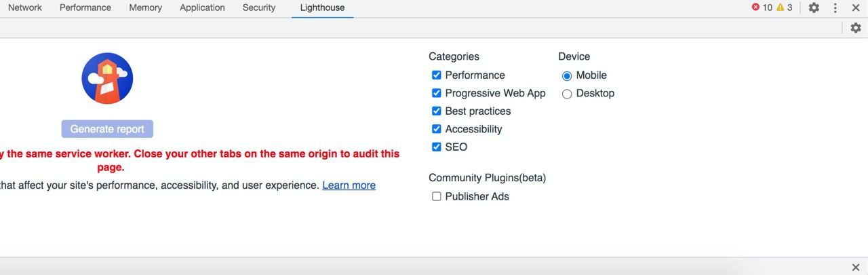The width and height of the screenshot is (868, 275).
Task: Click the Lighthouse logo
Action: pyautogui.click(x=107, y=78)
